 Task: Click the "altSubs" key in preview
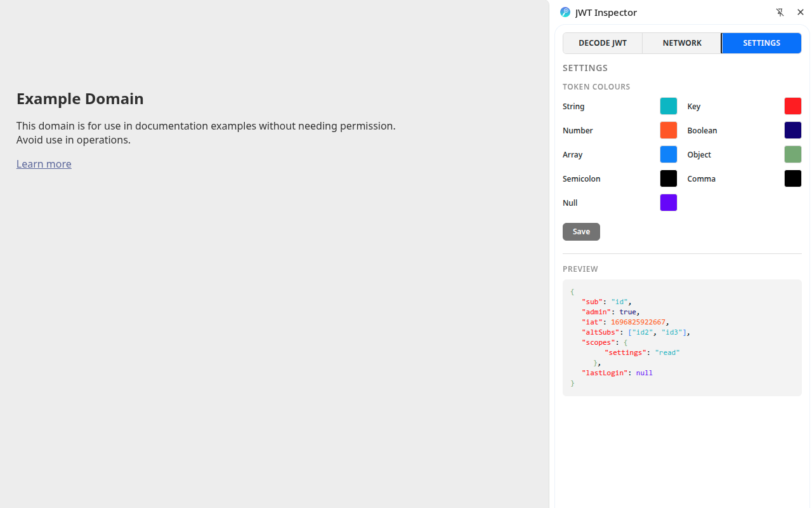pyautogui.click(x=601, y=332)
